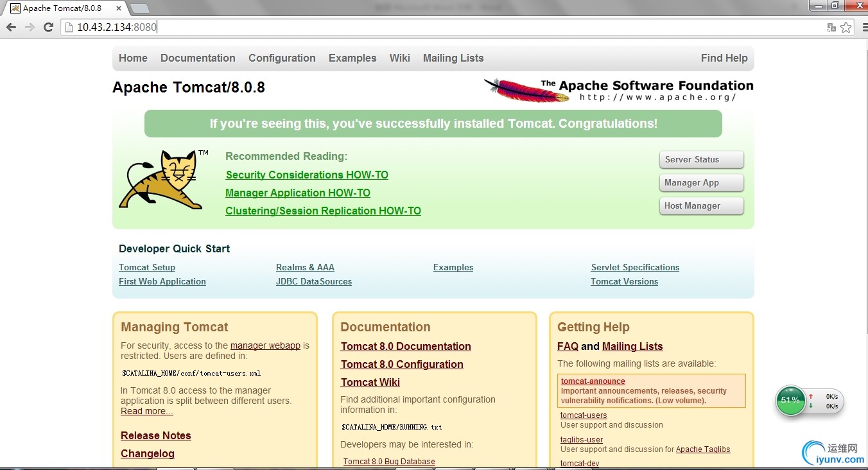
Task: Bookmark this page with the star icon
Action: click(x=846, y=27)
